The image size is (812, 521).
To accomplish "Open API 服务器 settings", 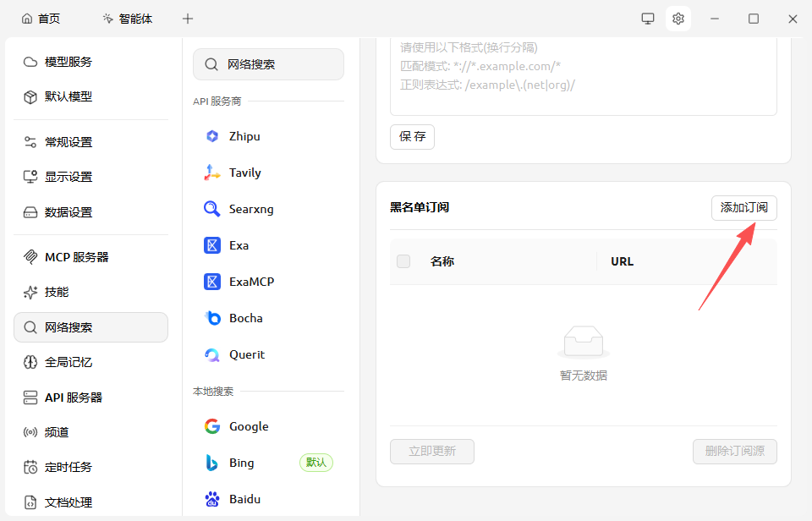I will (x=91, y=398).
